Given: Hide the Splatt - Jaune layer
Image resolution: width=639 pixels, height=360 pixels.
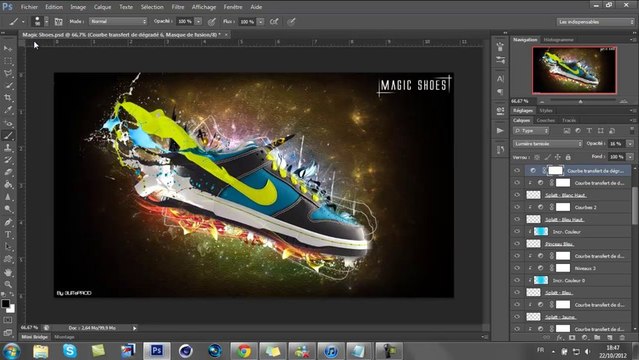Looking at the screenshot, I should coord(517,317).
